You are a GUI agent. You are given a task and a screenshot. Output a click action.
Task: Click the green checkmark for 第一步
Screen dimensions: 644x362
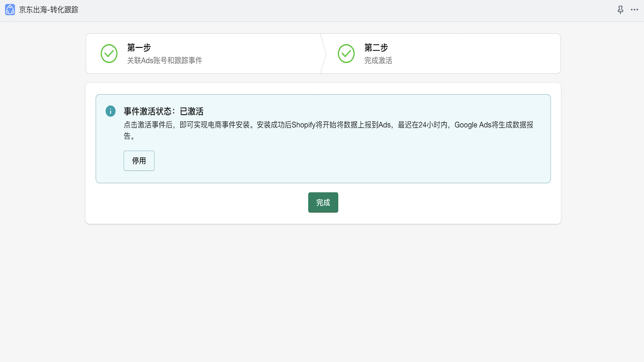coord(109,53)
